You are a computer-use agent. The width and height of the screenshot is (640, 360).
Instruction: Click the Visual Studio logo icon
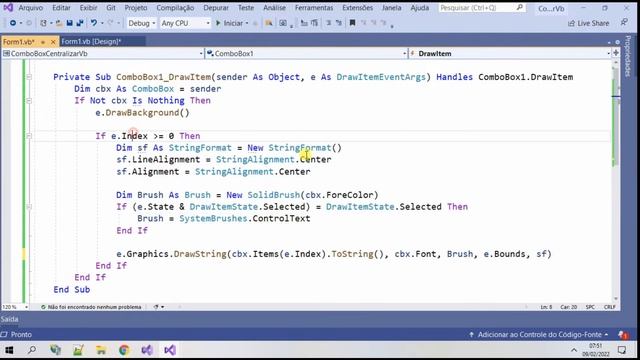click(8, 7)
